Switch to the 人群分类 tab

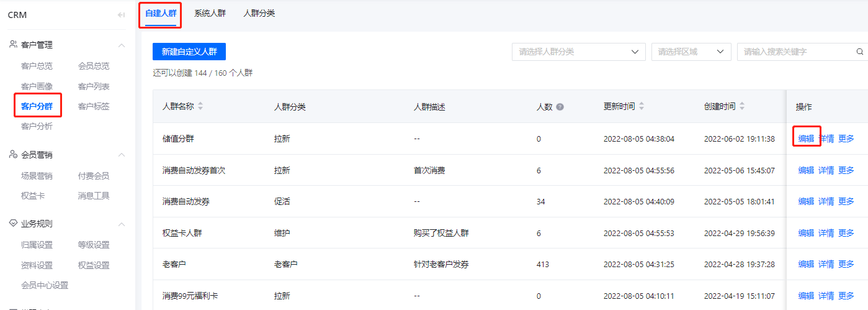coord(259,13)
